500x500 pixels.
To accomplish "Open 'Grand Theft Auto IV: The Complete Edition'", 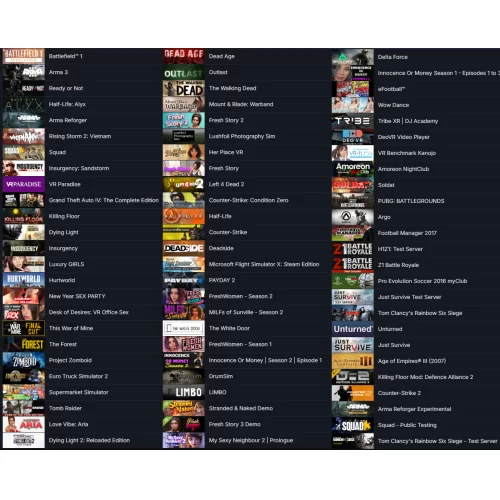I will tap(104, 200).
